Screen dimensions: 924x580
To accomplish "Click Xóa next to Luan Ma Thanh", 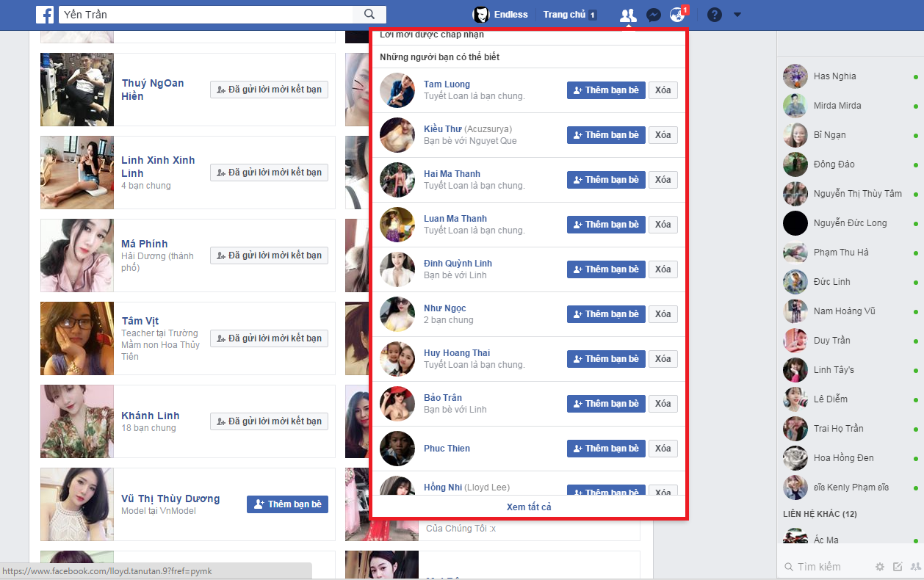I will (663, 225).
